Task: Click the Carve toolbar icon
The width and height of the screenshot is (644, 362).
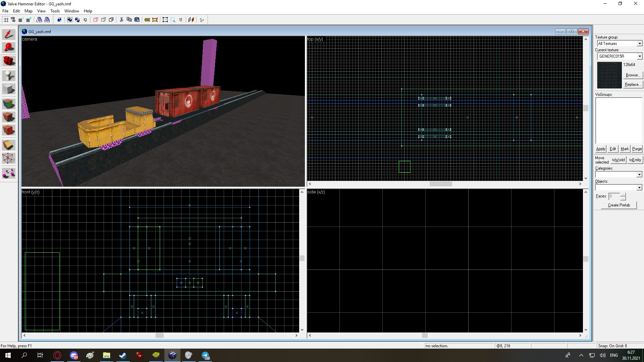Action: 59,20
